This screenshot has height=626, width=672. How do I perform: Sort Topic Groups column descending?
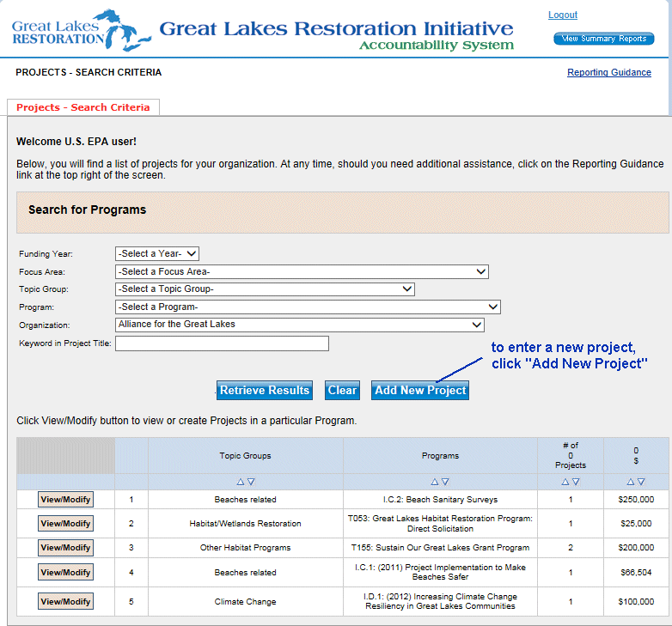(x=251, y=482)
